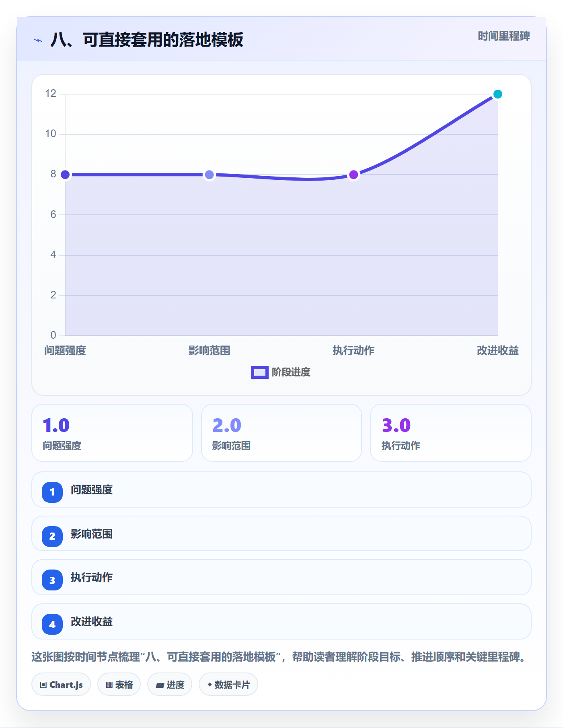
Task: Click the 问题强度 x-axis label
Action: [x=65, y=351]
